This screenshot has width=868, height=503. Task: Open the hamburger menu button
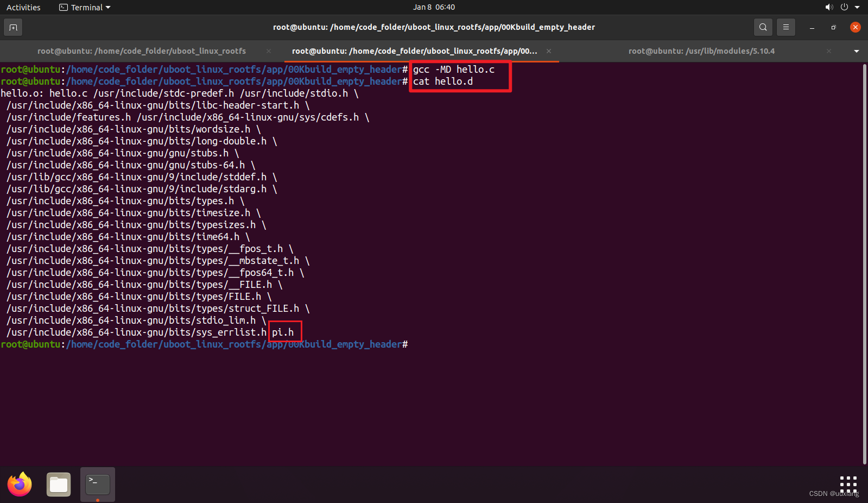pyautogui.click(x=785, y=27)
